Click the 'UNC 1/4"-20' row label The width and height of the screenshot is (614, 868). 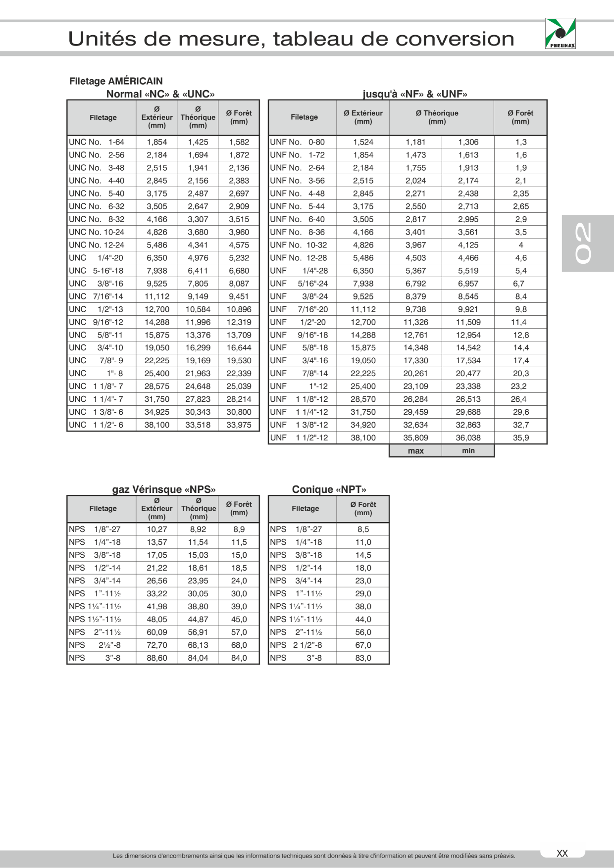click(96, 258)
